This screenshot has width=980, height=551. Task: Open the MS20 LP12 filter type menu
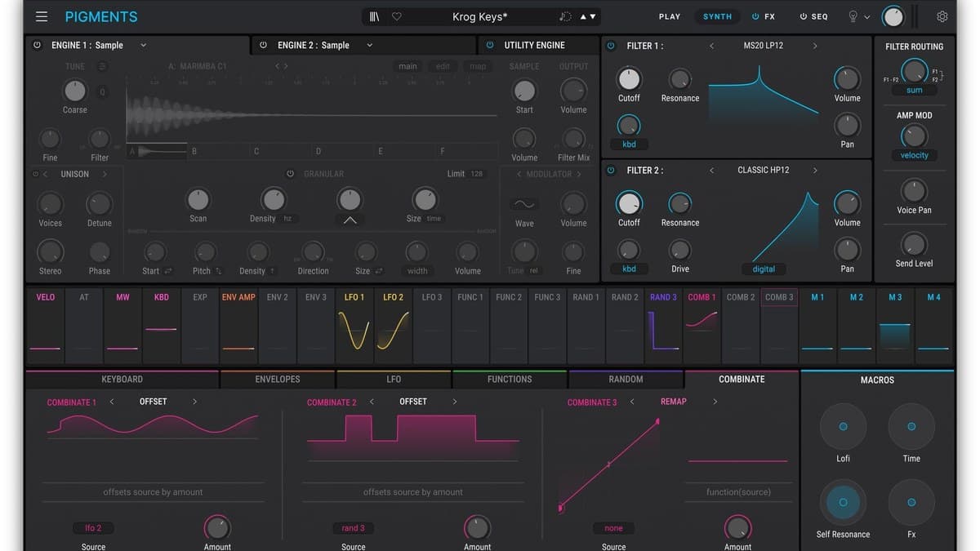(x=764, y=46)
